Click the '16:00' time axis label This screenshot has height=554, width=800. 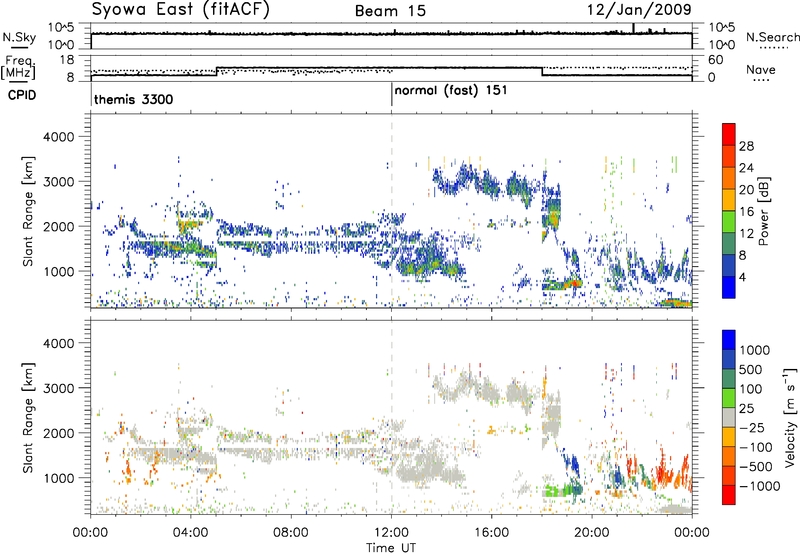click(x=491, y=532)
